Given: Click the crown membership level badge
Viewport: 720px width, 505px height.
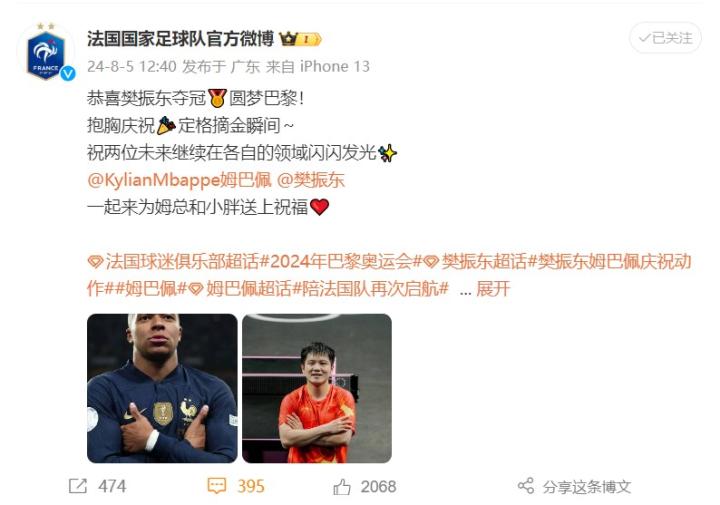Looking at the screenshot, I should coord(300,39).
